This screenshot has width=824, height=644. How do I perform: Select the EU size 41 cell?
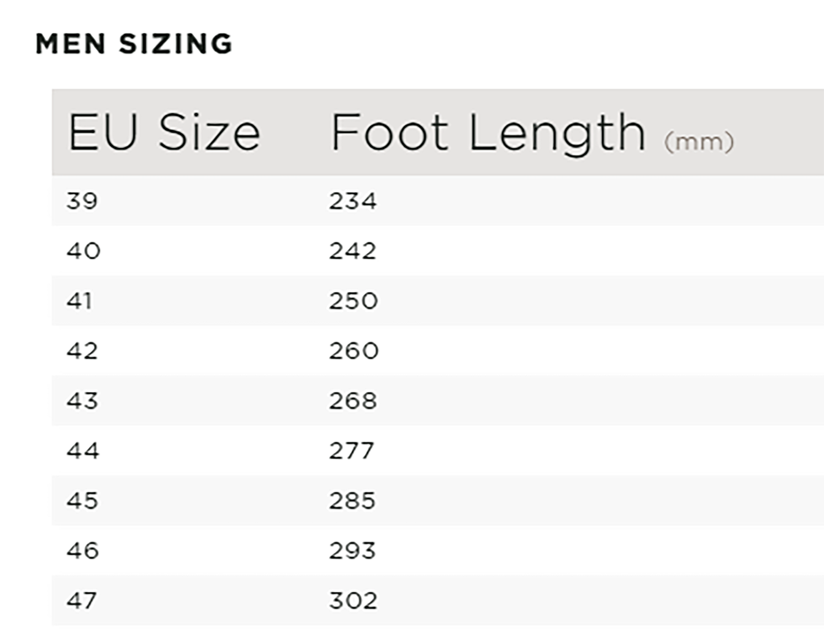[79, 301]
